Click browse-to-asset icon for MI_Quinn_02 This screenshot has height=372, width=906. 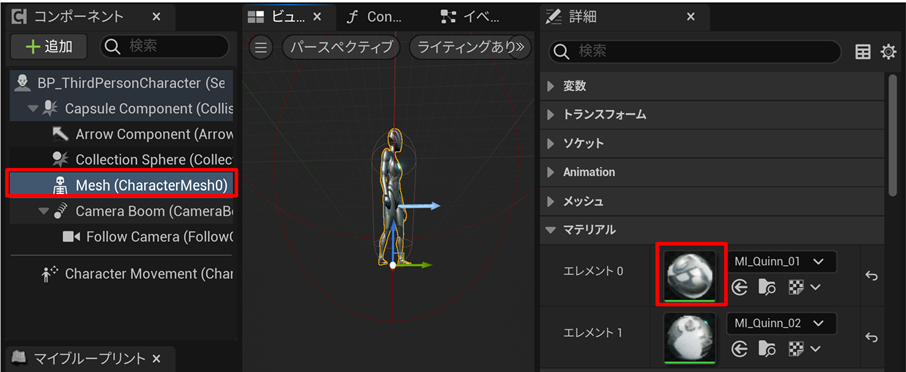tap(767, 348)
